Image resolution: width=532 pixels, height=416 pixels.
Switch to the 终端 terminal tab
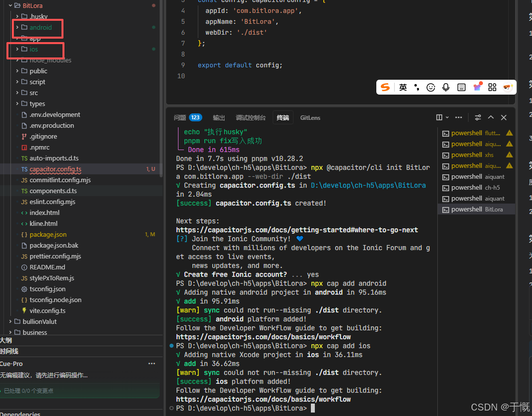coord(283,117)
